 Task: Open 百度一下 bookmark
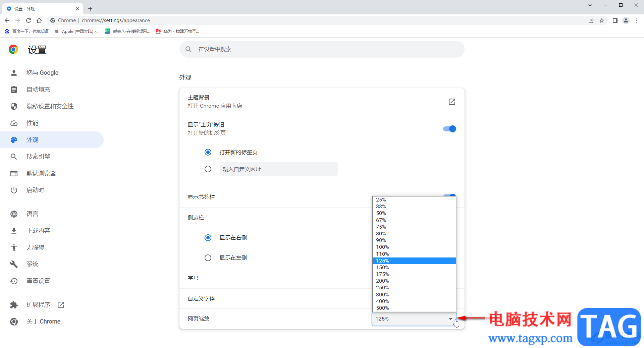pyautogui.click(x=27, y=31)
